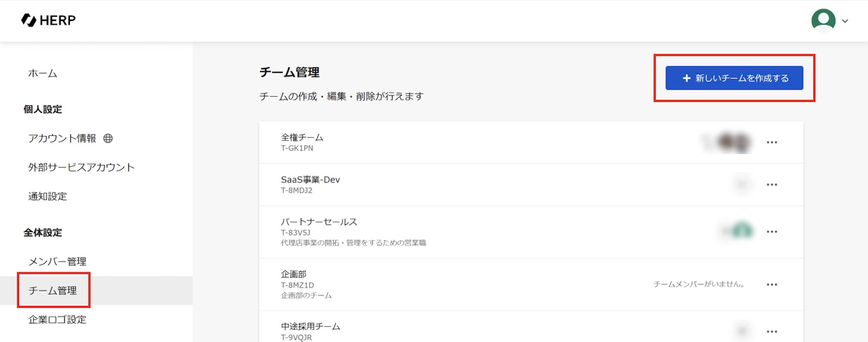Screen dimensions: 868x342
Task: Open more options for 全権チーム
Action: 771,142
